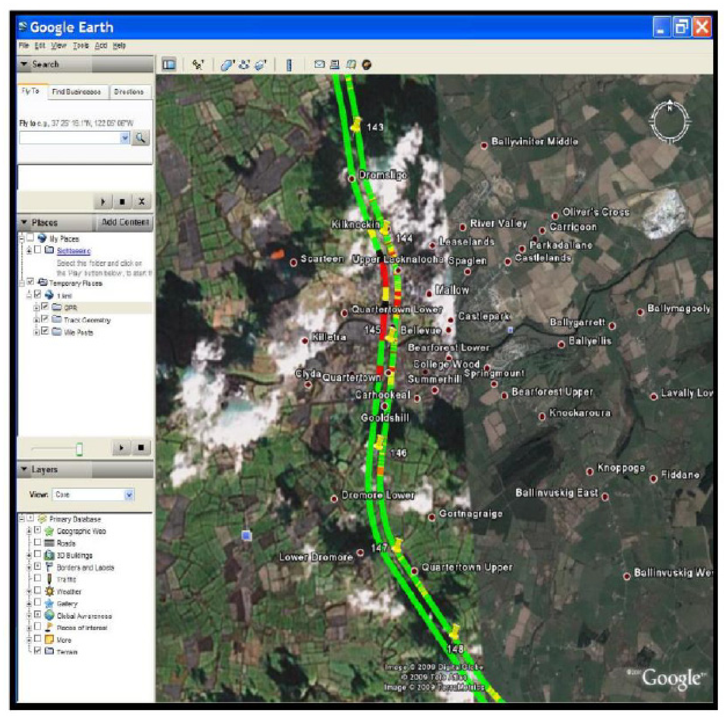
Task: Click the Add Polygon toolbar icon
Action: tap(227, 65)
